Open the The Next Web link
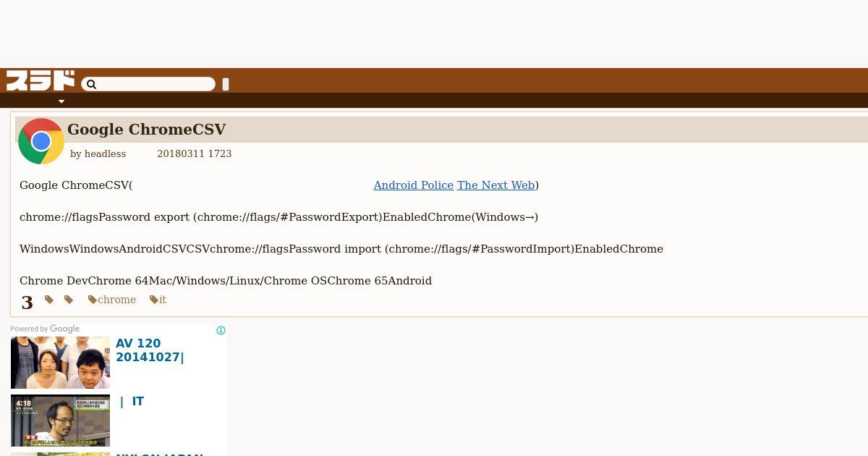The width and height of the screenshot is (868, 456). coord(496,185)
